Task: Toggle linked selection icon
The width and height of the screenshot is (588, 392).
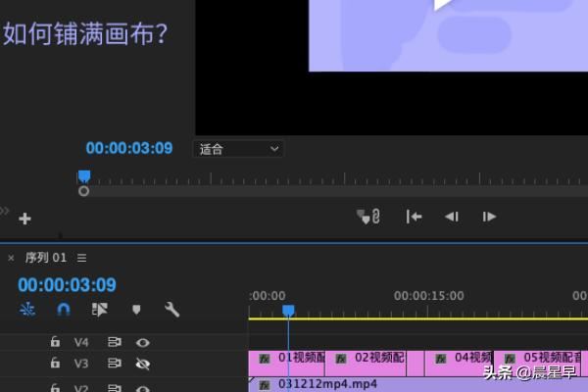Action: click(99, 310)
